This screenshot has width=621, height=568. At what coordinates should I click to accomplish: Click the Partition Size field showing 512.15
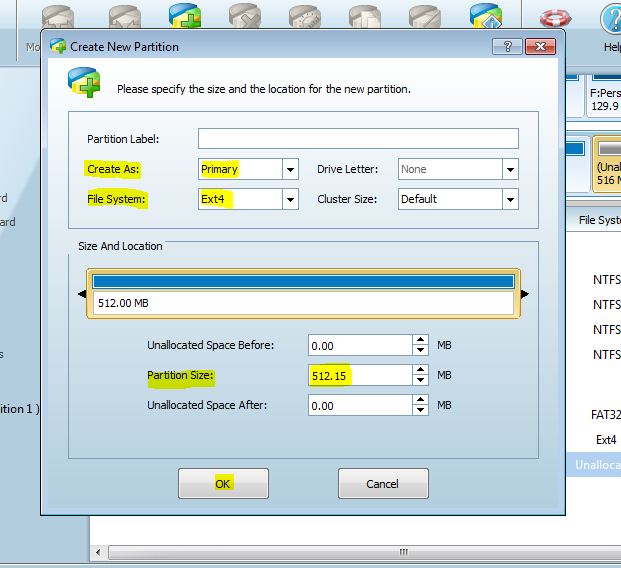coord(360,375)
